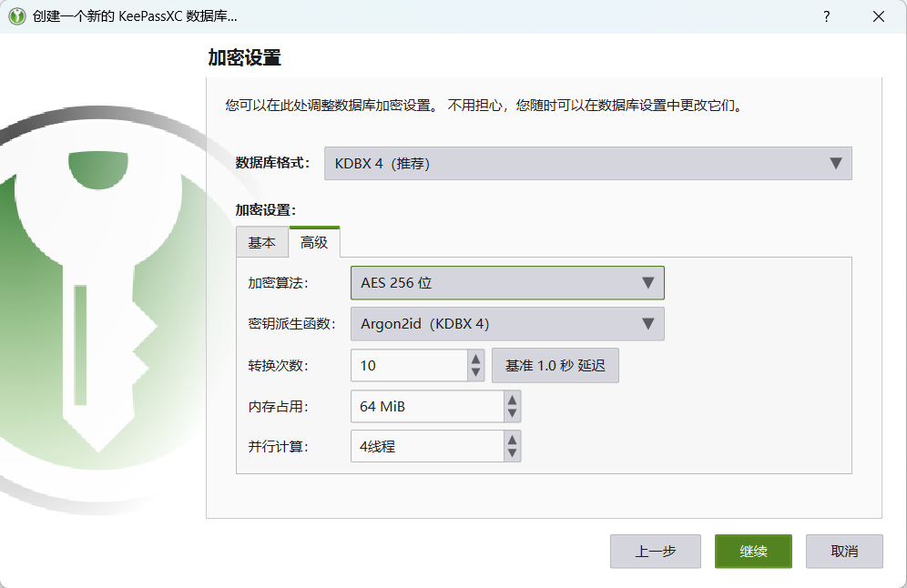Close the database creation dialog

pos(879,16)
